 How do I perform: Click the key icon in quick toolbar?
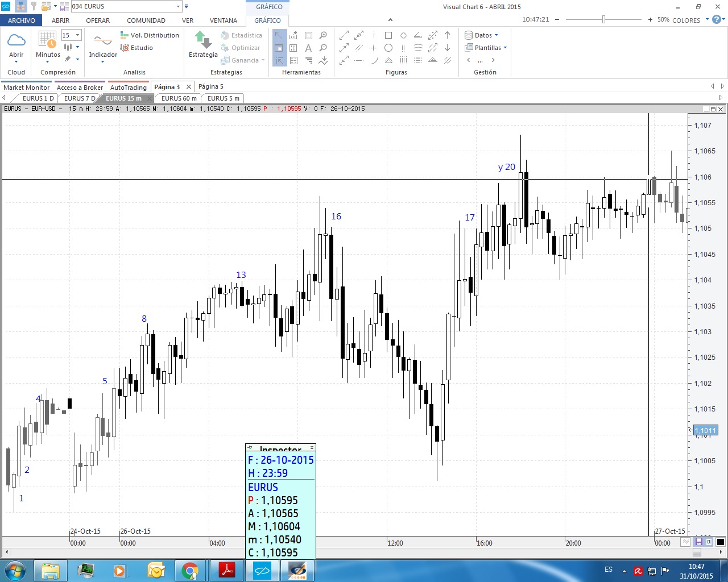point(34,6)
